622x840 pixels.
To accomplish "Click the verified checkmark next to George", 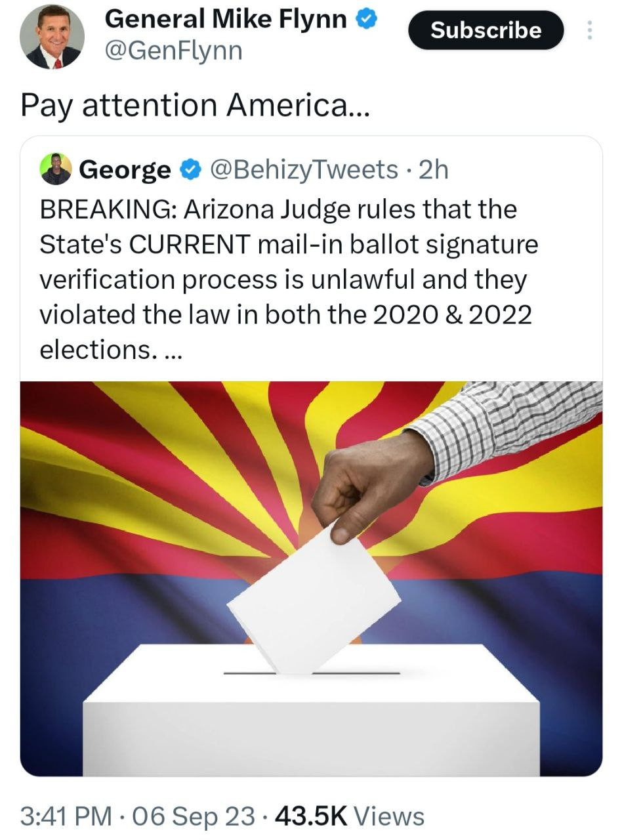I will coord(190,170).
